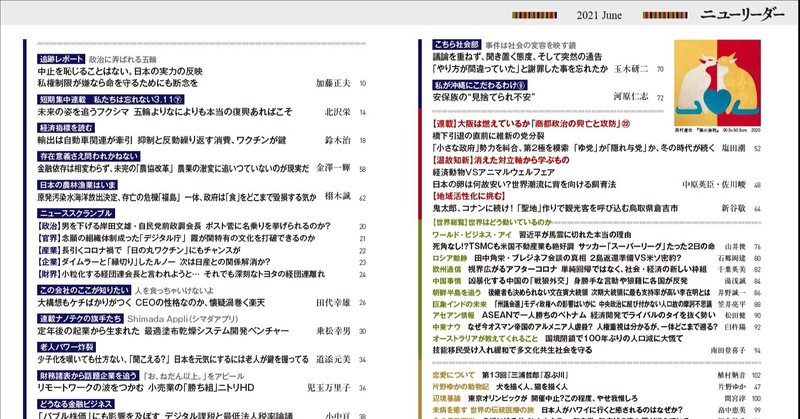
Task: Open article '輸出は自動車関連が牽引'
Action: pyautogui.click(x=85, y=140)
